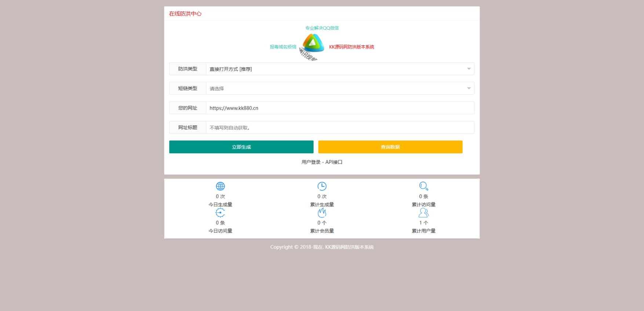Click the 0 个 member count value
Screen dimensions: 644x311
point(322,223)
